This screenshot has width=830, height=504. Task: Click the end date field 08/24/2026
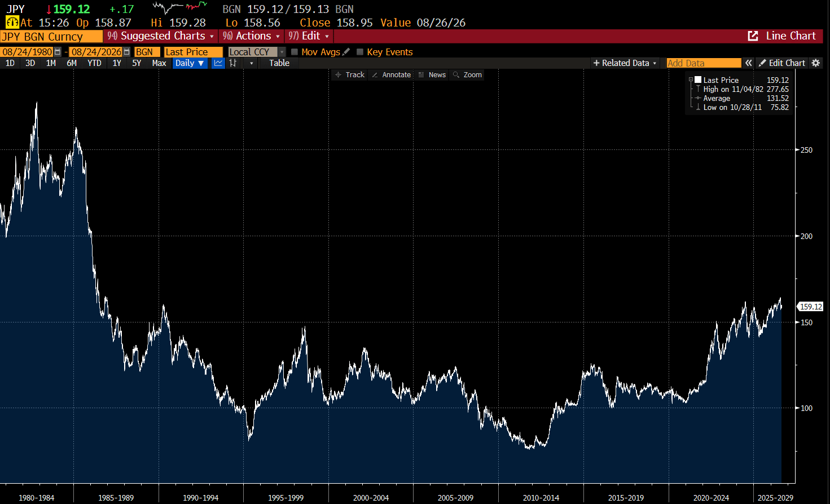pos(96,52)
